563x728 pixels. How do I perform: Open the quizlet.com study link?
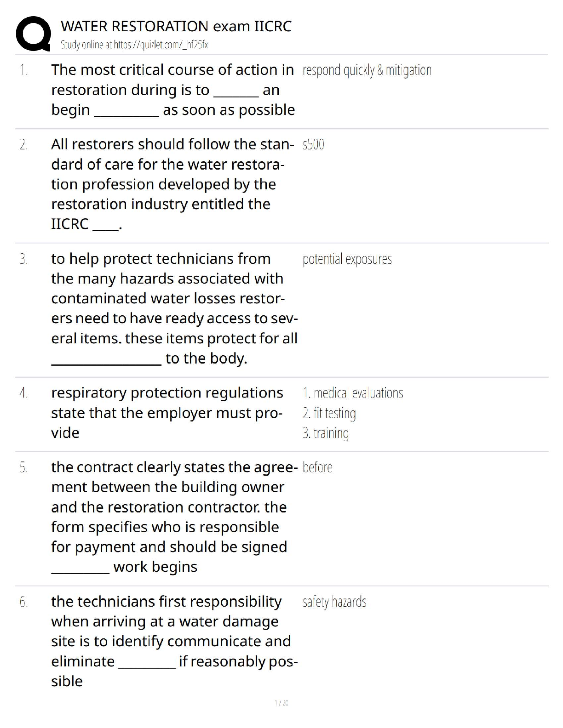[134, 45]
